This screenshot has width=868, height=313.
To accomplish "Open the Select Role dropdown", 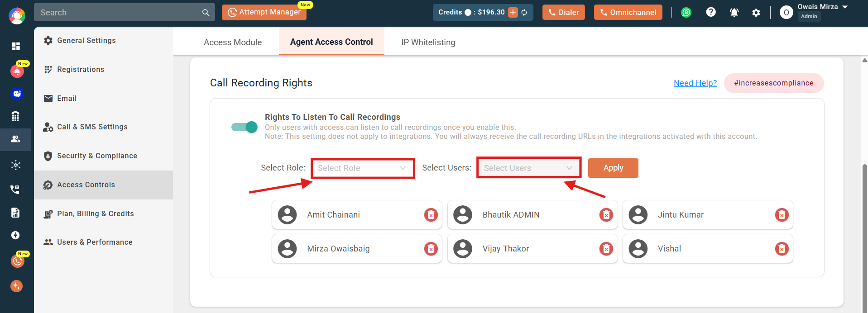I will click(363, 168).
